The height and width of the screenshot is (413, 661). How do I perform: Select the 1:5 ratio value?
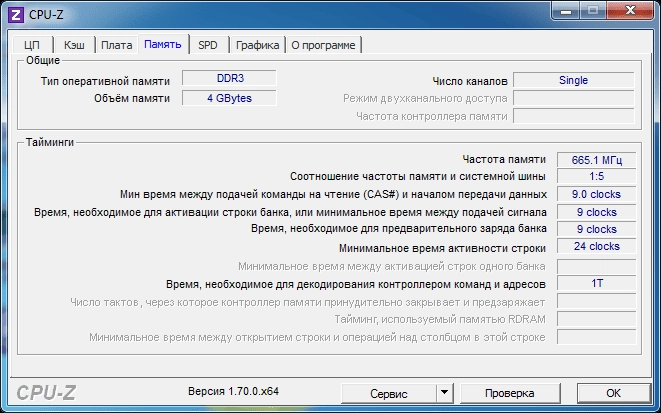[597, 176]
